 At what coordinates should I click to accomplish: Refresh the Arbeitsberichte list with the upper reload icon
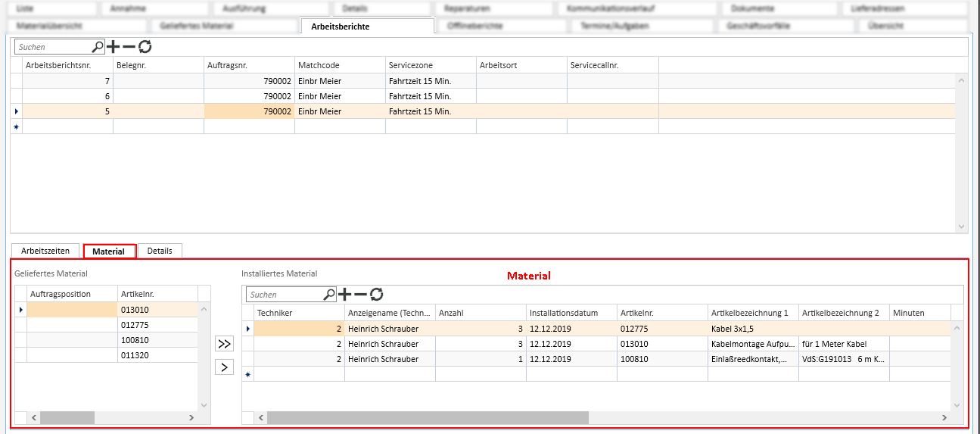click(145, 47)
